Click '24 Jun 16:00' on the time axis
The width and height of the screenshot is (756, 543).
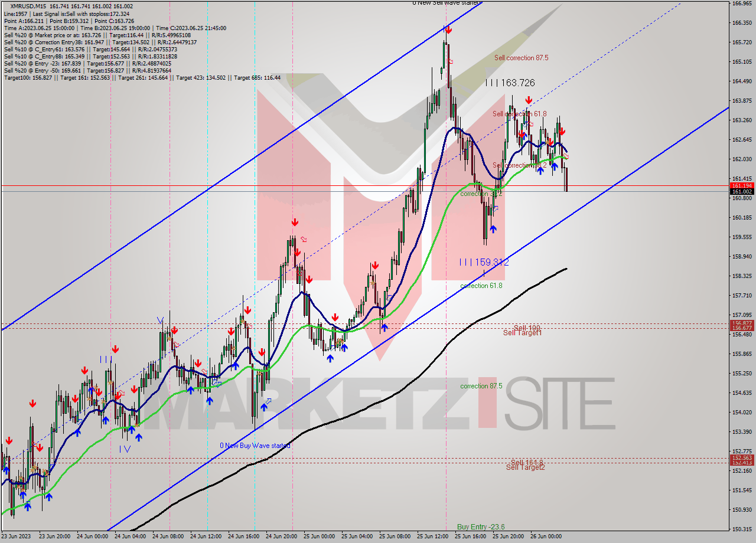[x=243, y=537]
